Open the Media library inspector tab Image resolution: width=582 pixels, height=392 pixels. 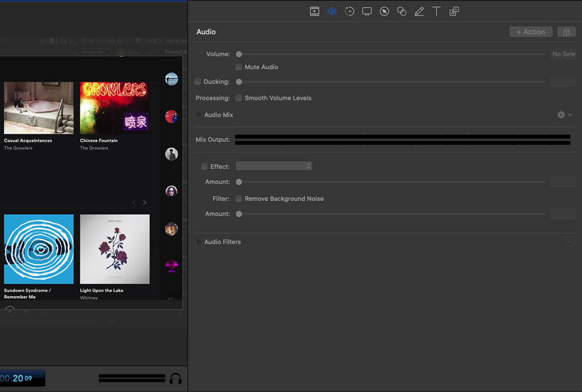pos(454,11)
